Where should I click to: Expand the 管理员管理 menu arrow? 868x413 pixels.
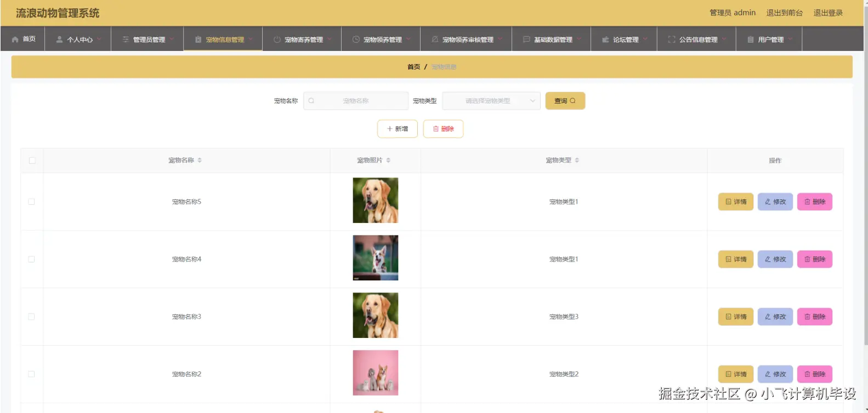(172, 39)
